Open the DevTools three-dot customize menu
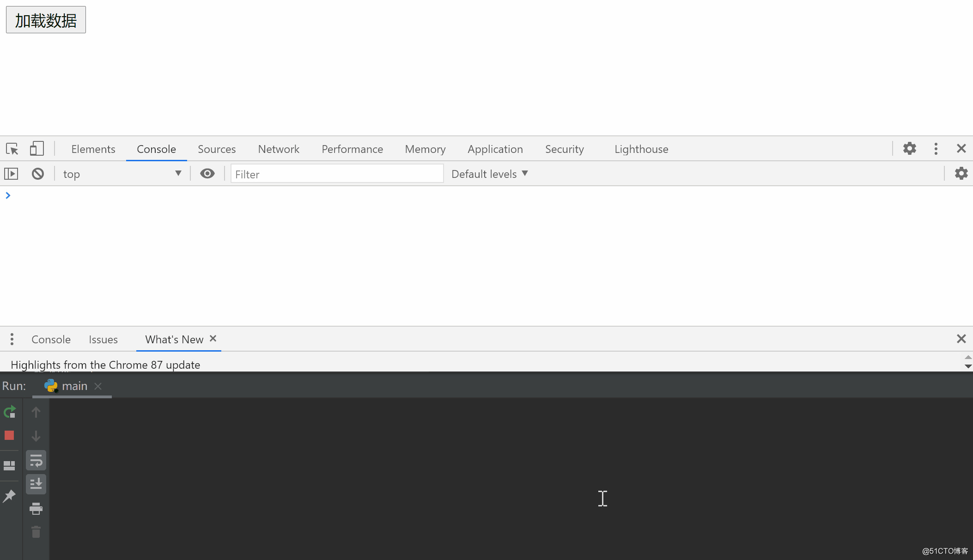Screen dimensions: 973x560 (x=936, y=149)
